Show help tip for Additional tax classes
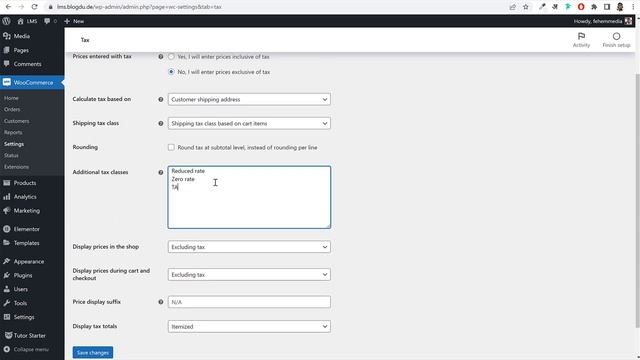The width and height of the screenshot is (640, 360). [x=161, y=172]
